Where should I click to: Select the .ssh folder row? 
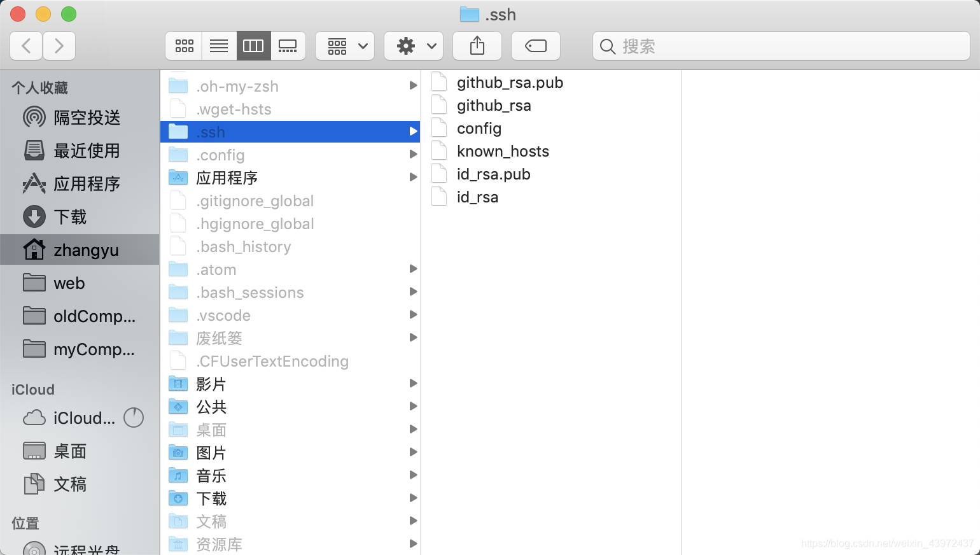(x=290, y=132)
